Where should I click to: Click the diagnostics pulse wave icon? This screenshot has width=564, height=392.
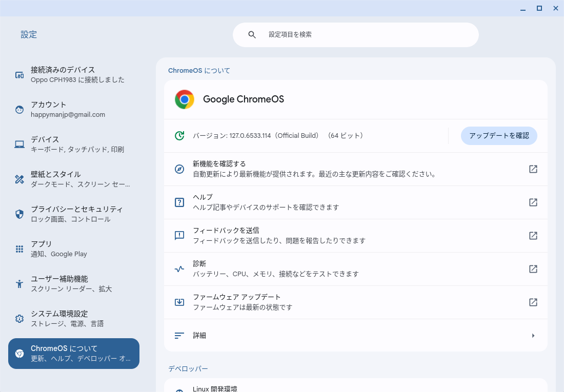(x=179, y=269)
